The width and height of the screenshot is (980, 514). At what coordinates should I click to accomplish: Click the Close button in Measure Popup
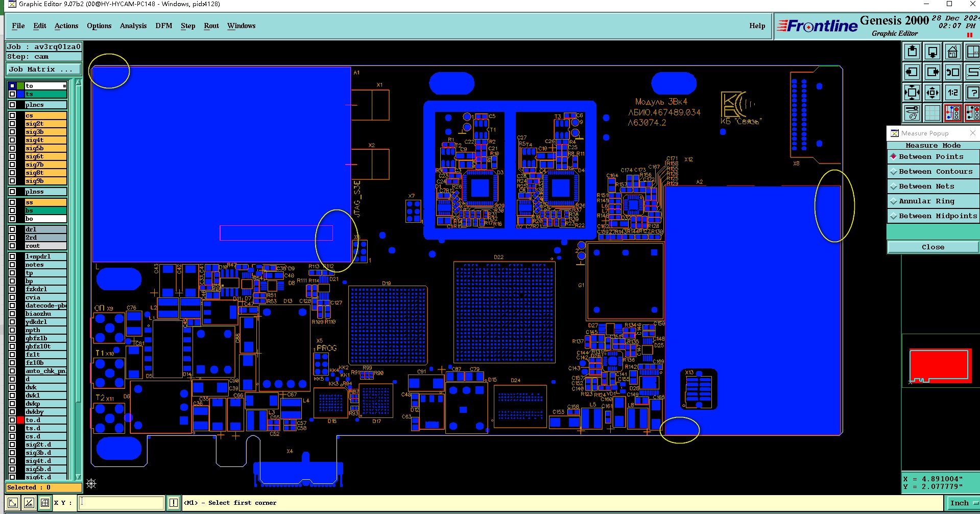933,247
